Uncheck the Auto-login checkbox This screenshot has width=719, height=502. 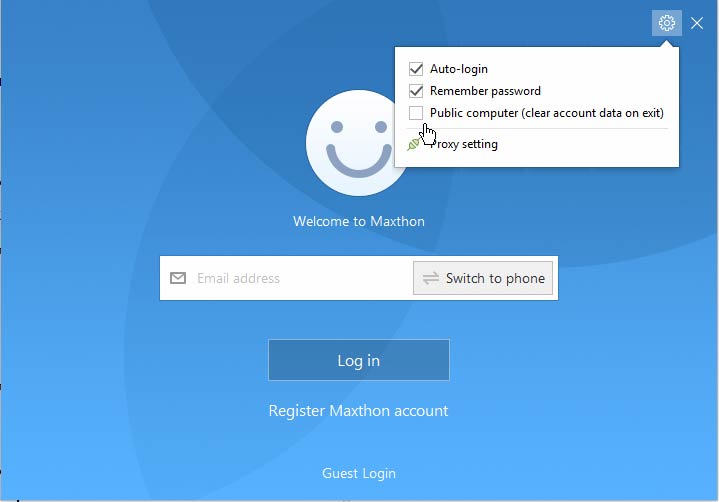coord(416,69)
